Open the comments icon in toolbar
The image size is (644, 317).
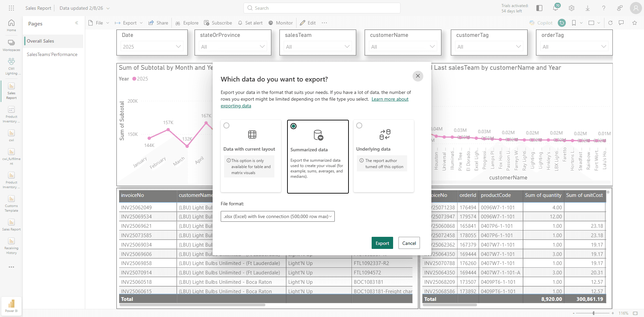(x=621, y=23)
